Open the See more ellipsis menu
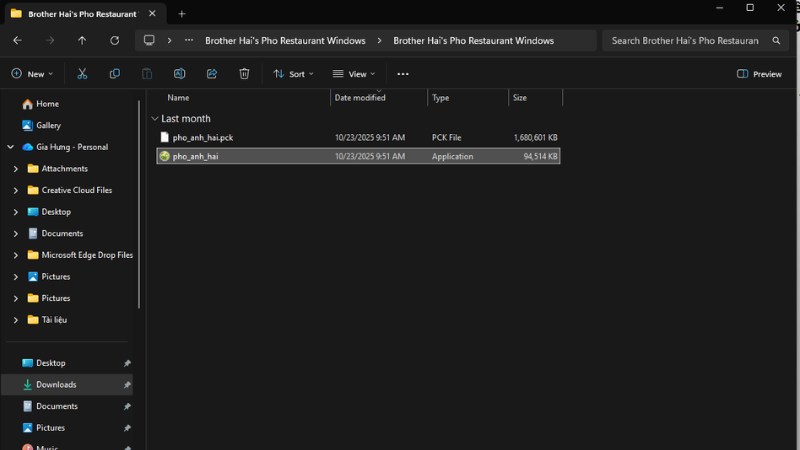 pyautogui.click(x=403, y=74)
